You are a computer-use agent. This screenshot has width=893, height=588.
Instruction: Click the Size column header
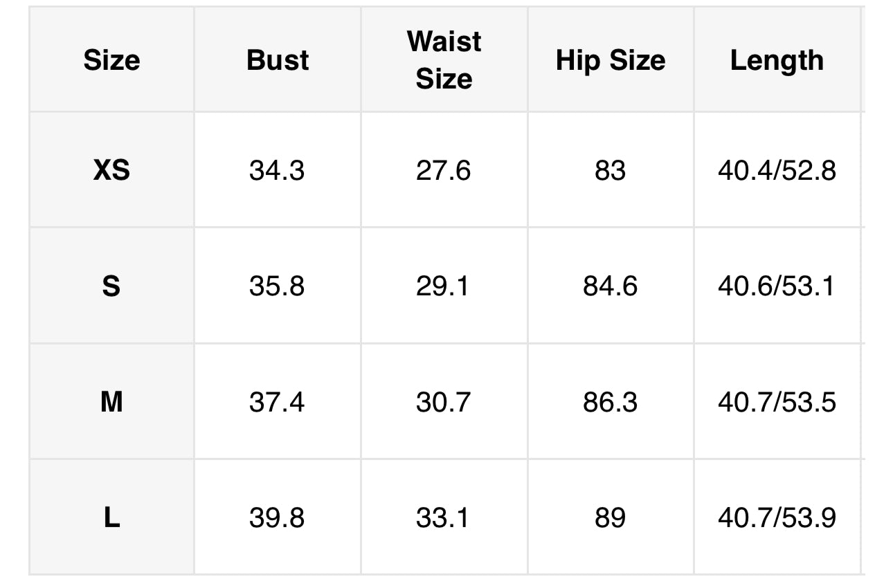[x=111, y=60]
